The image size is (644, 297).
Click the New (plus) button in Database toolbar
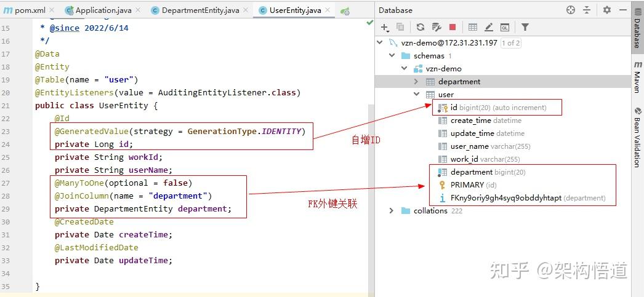[x=384, y=28]
